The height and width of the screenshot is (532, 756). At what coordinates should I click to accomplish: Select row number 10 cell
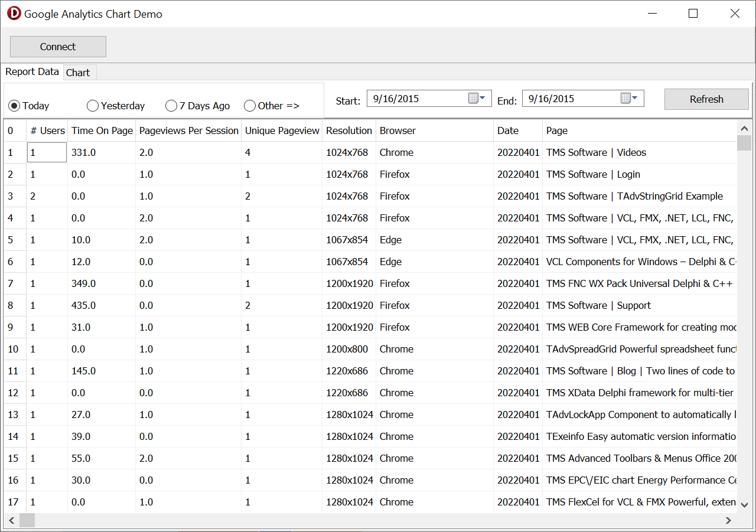click(x=15, y=349)
